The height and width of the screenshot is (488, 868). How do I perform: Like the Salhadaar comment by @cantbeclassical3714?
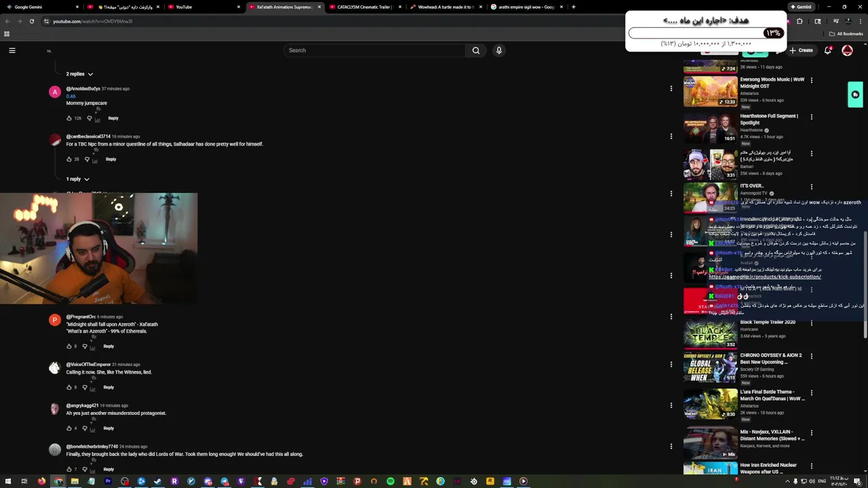[69, 159]
